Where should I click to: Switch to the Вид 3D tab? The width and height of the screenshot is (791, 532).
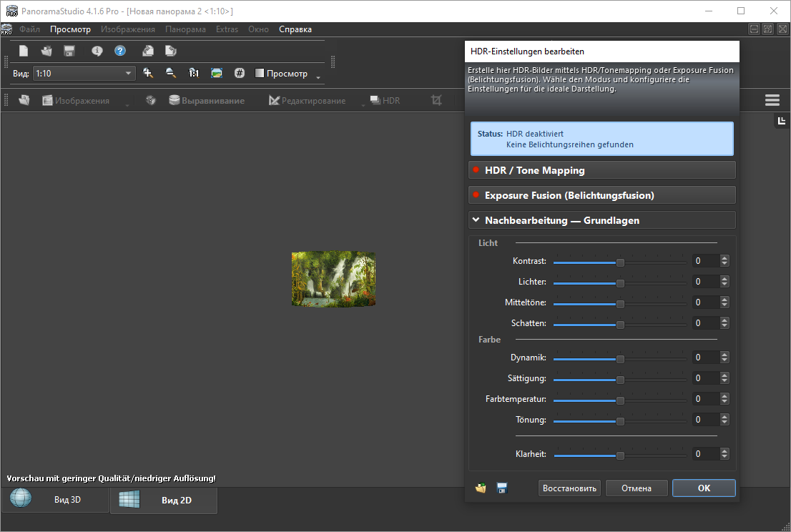55,500
